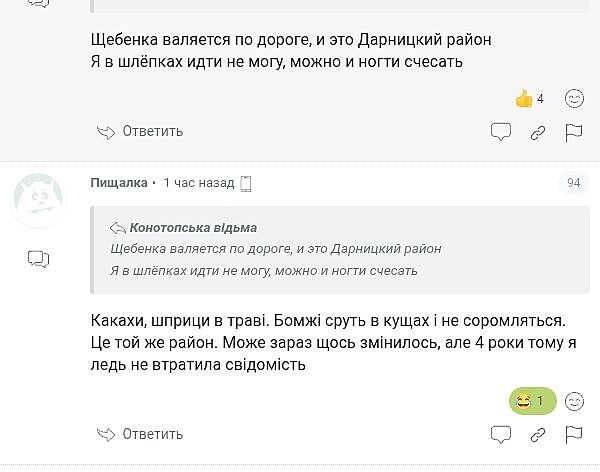Open the Пищалка user profile link
Screen dimensions: 600x472
[x=118, y=183]
